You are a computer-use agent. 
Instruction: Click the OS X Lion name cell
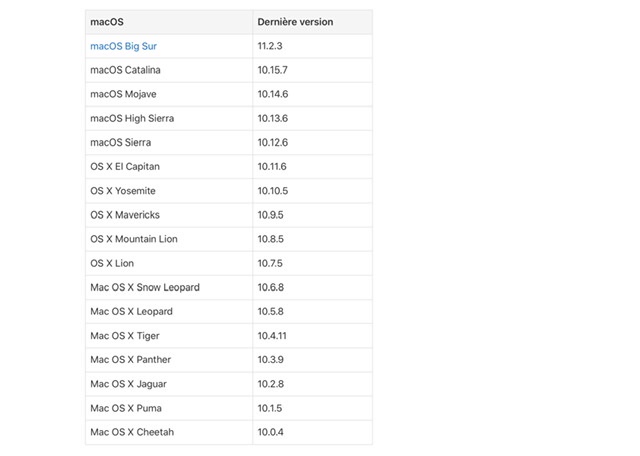(x=111, y=263)
